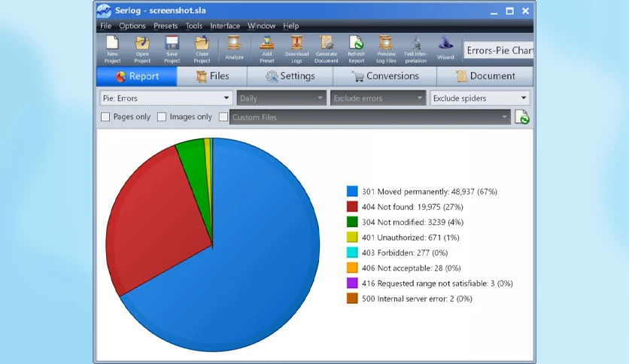The image size is (629, 364).
Task: Switch to the Report tab
Action: (x=137, y=76)
